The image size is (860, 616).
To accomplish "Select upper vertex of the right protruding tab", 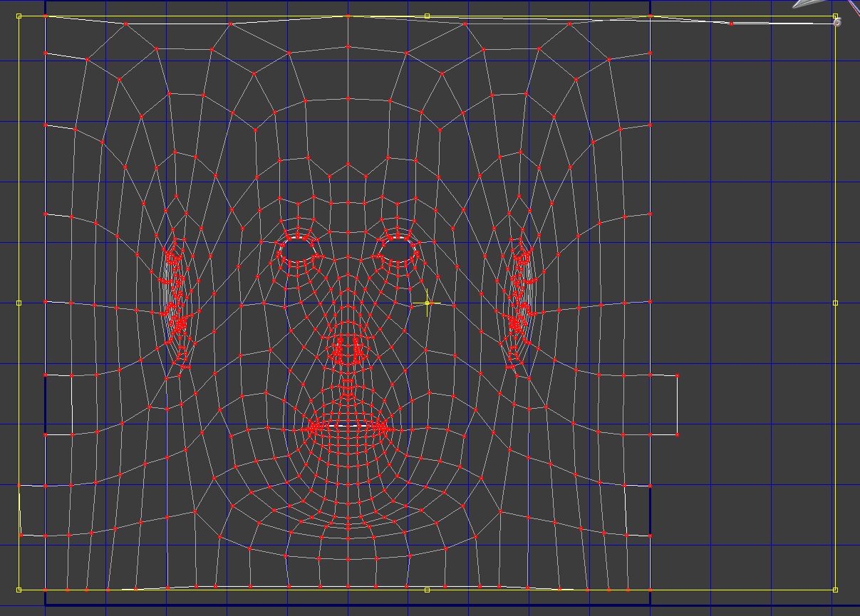I will [677, 375].
